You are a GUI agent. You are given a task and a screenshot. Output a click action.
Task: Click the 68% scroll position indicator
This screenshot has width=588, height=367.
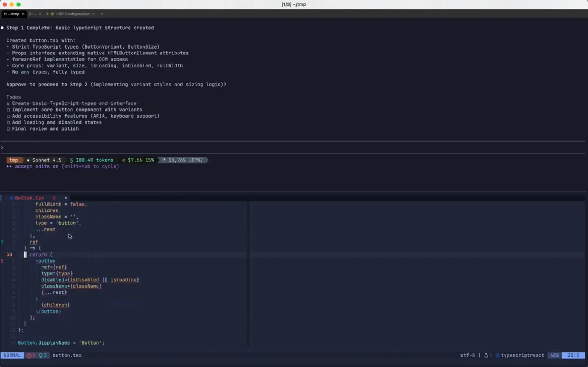554,355
